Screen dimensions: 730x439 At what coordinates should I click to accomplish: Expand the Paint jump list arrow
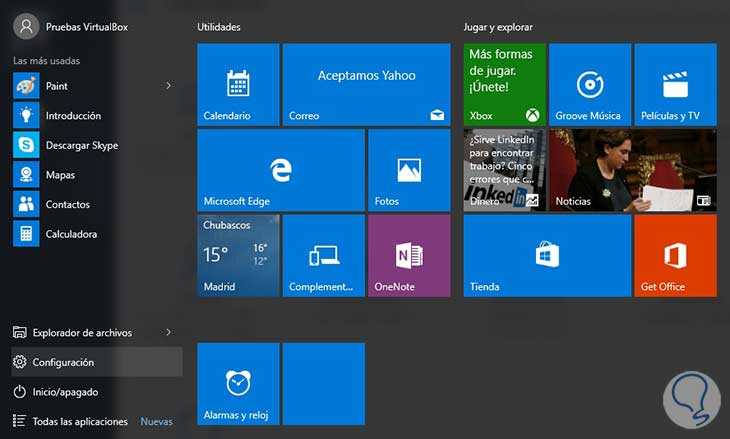[x=169, y=86]
